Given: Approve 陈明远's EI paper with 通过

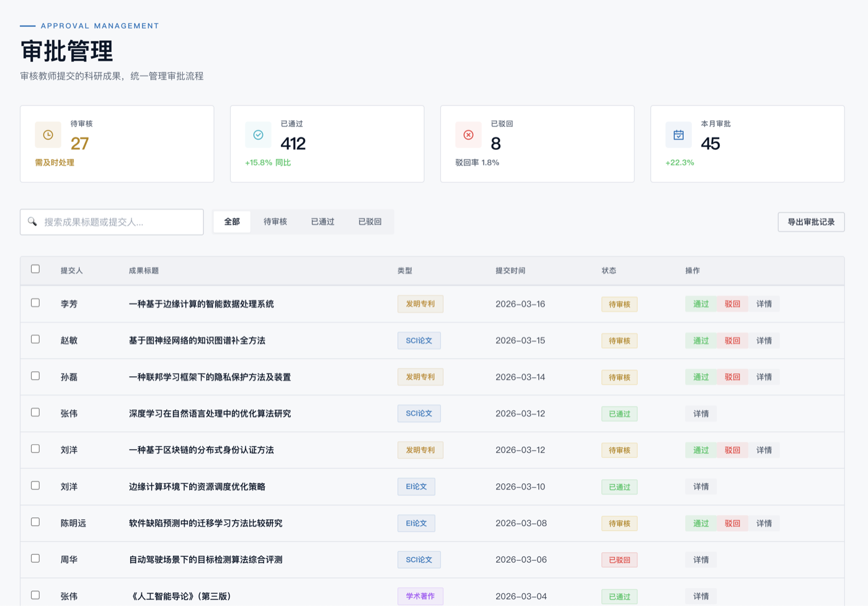Looking at the screenshot, I should [701, 524].
